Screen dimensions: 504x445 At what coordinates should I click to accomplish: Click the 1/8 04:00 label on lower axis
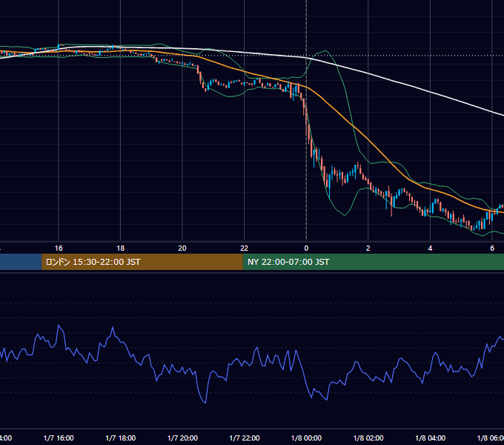coord(431,438)
